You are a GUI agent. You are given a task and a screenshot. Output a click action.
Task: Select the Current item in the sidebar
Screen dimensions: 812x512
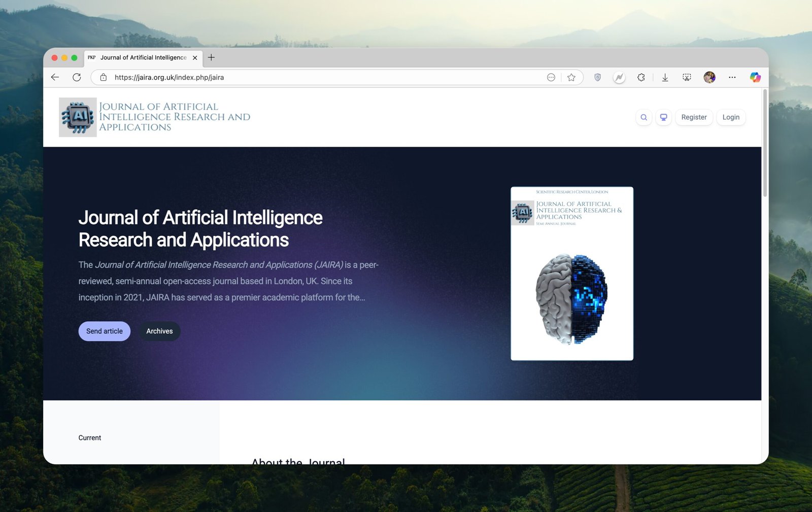(90, 438)
